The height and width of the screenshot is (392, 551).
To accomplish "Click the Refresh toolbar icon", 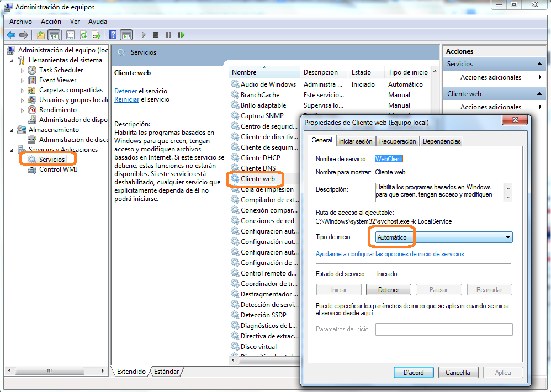I will point(83,35).
